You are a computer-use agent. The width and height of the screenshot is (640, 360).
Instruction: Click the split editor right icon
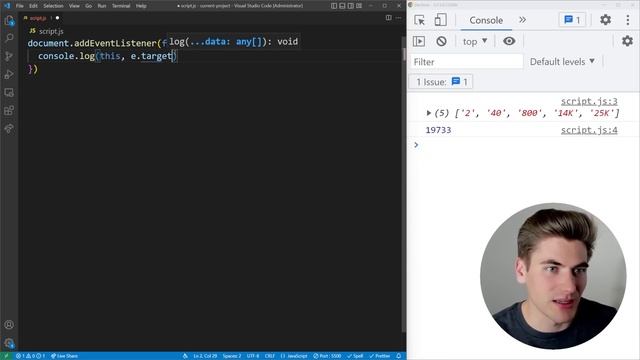pyautogui.click(x=389, y=18)
